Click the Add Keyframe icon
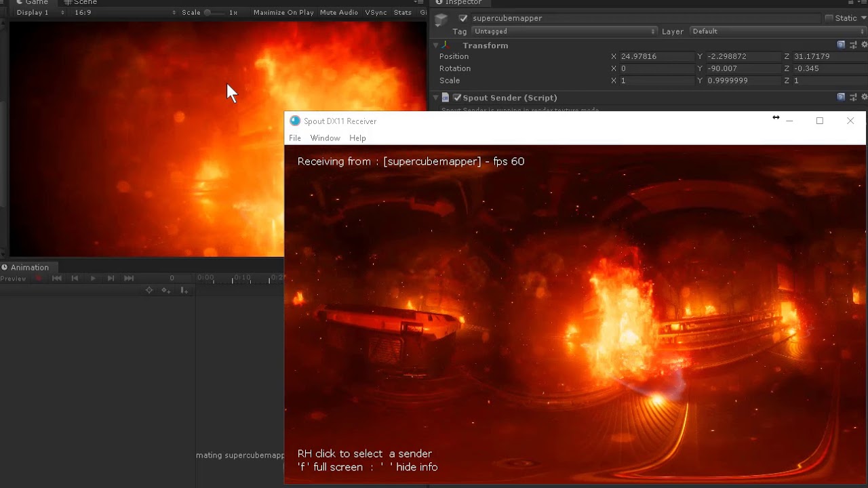The width and height of the screenshot is (868, 488). pyautogui.click(x=166, y=290)
